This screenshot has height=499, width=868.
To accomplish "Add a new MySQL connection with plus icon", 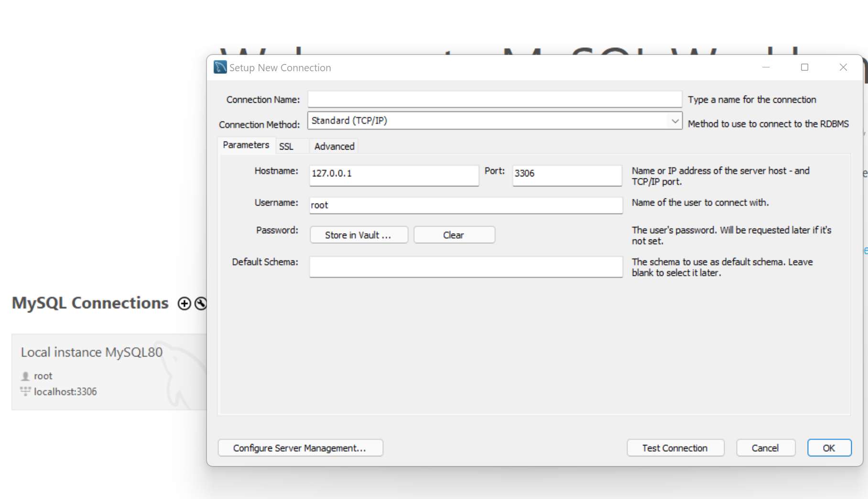I will click(184, 304).
